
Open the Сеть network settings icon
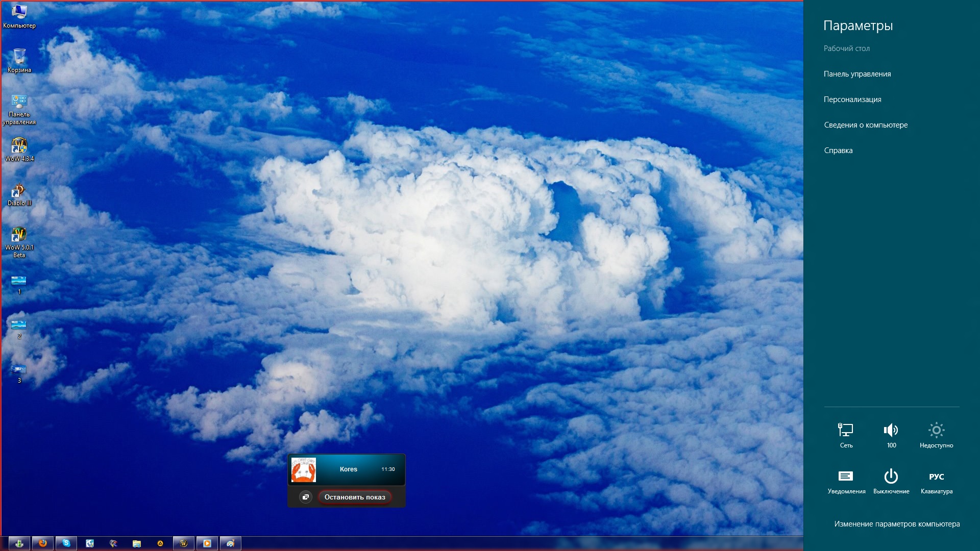[846, 435]
